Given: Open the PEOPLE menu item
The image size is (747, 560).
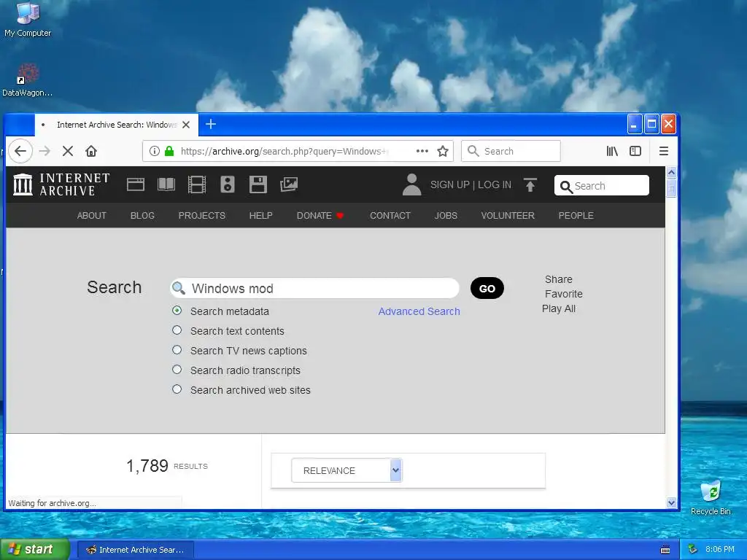Looking at the screenshot, I should point(576,216).
